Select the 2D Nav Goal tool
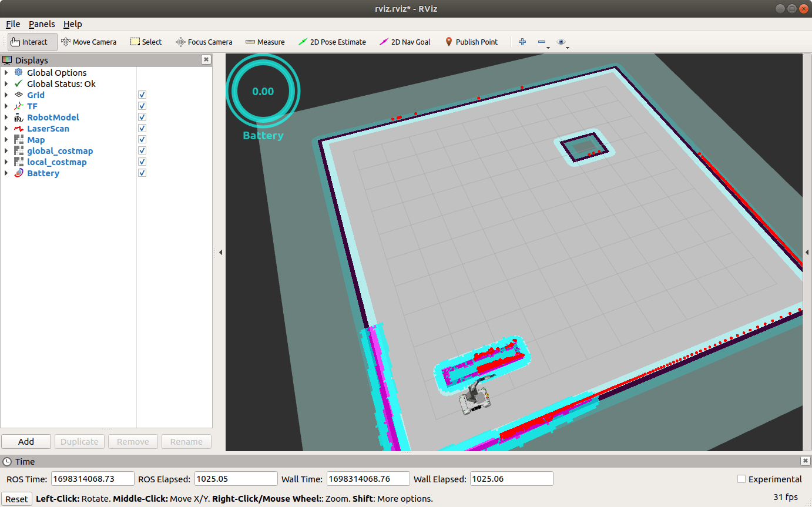 click(x=405, y=42)
